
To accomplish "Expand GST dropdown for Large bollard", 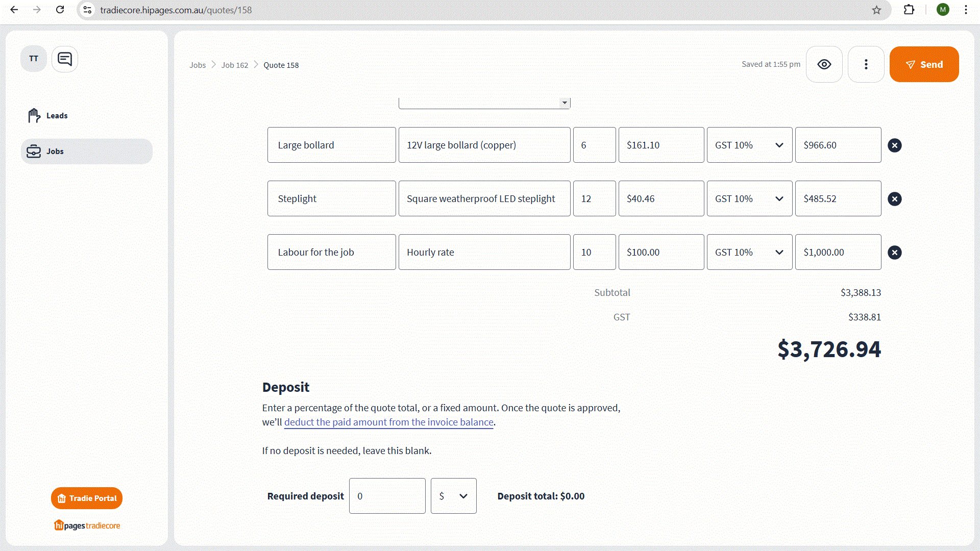I will 749,145.
